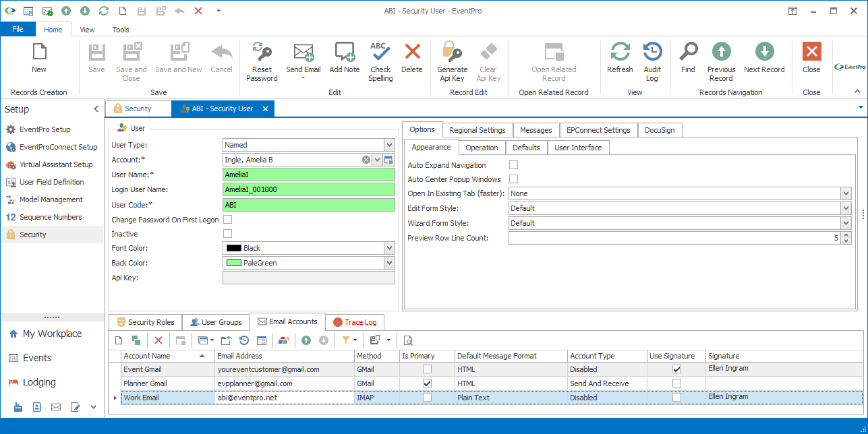The width and height of the screenshot is (868, 434).
Task: Switch to the Tools ribbon tab
Action: pos(121,30)
